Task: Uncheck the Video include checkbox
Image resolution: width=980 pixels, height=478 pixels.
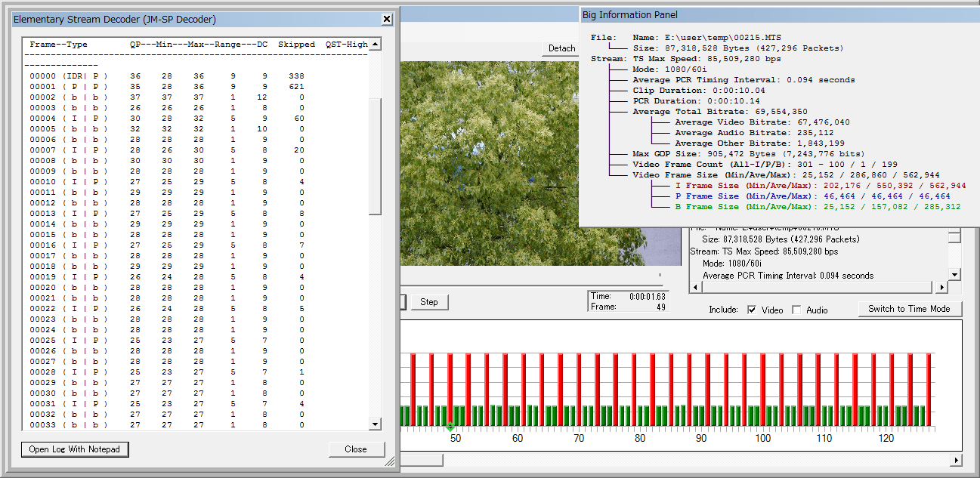Action: click(752, 310)
